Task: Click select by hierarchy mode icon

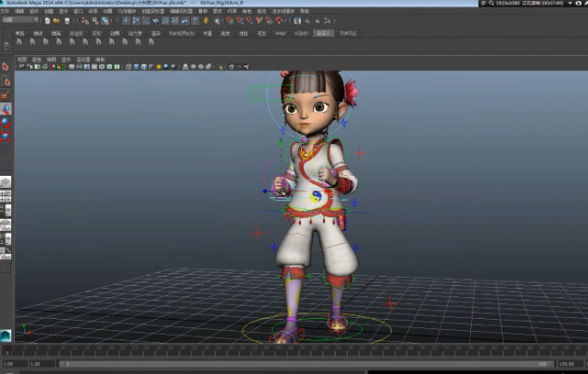Action: tap(85, 21)
